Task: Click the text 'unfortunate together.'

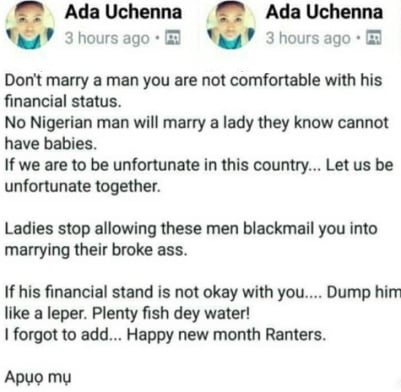Action: click(83, 186)
